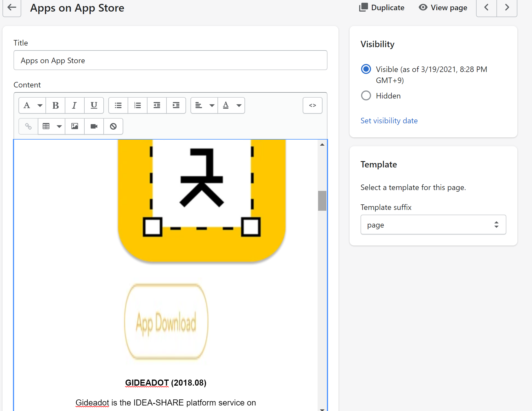Click into the Title text field

click(170, 60)
